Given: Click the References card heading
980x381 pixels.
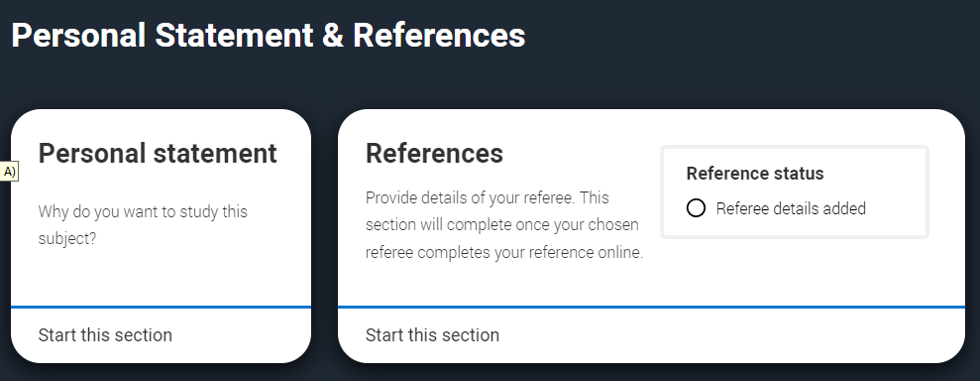Looking at the screenshot, I should click(x=434, y=153).
